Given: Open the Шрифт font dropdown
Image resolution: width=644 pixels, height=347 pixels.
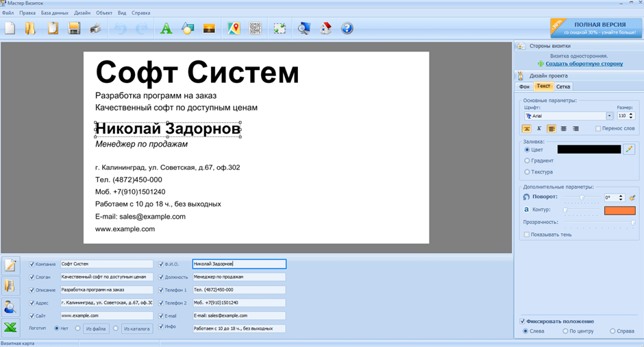Looking at the screenshot, I should tap(609, 116).
